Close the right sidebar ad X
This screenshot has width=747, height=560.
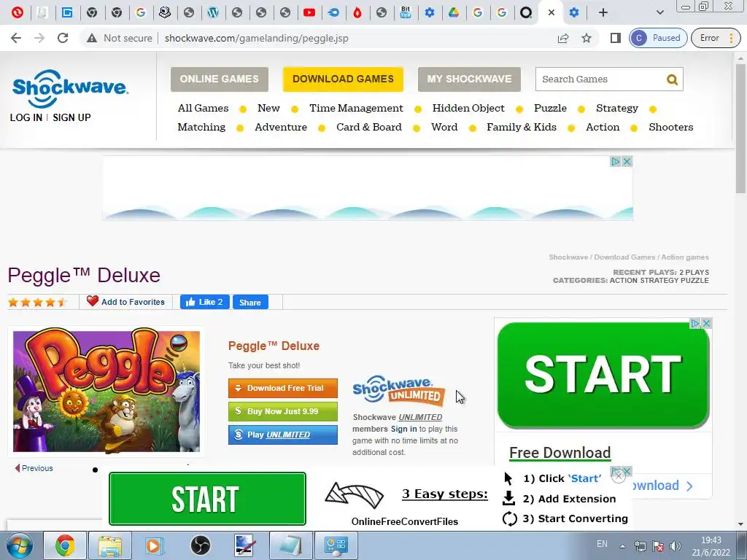(706, 323)
